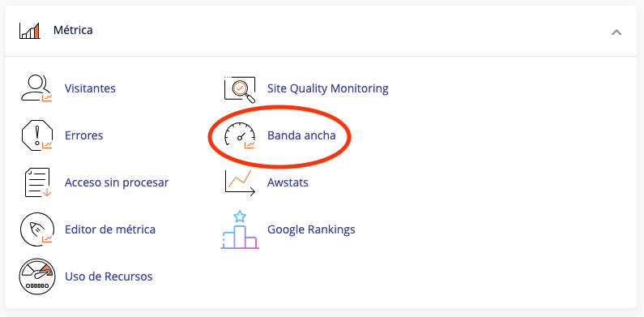This screenshot has width=644, height=317.
Task: Open the Site Quality Monitoring link
Action: 328,88
